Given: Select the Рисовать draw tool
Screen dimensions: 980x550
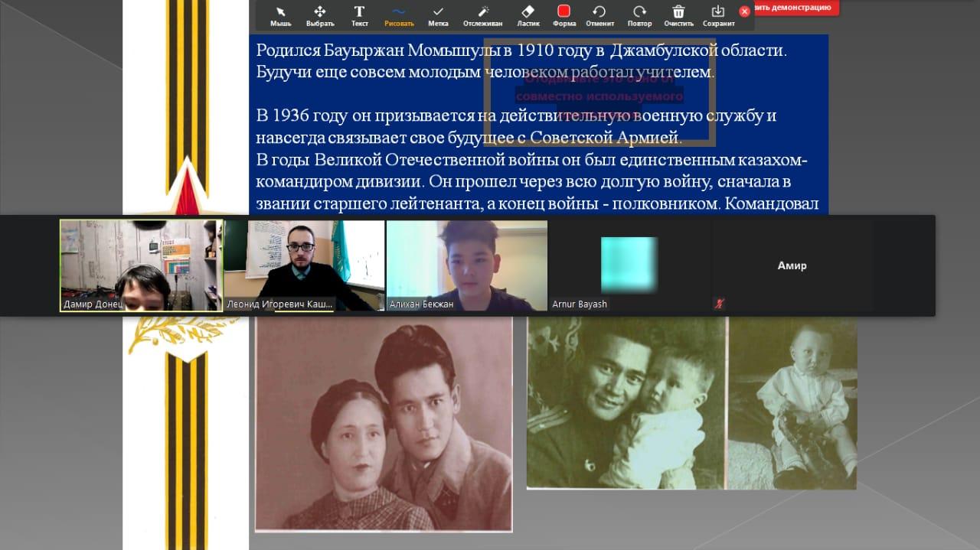Looking at the screenshot, I should pyautogui.click(x=399, y=15).
